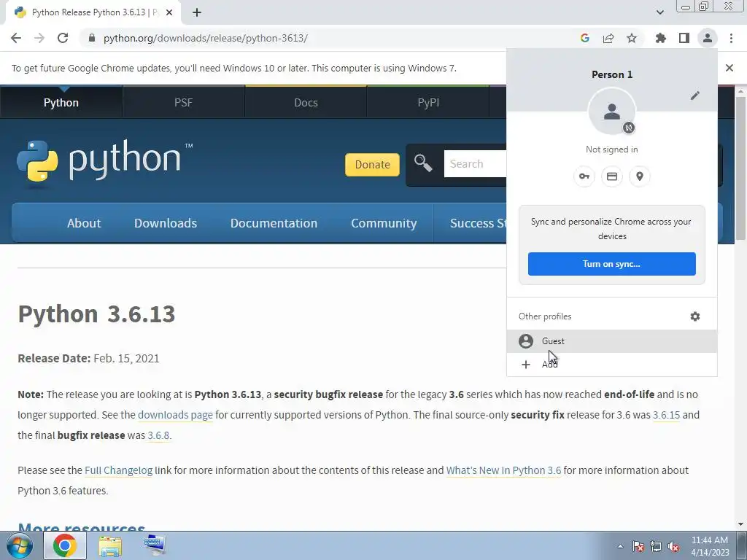Open What's New In Python 3.6 link

pyautogui.click(x=503, y=470)
